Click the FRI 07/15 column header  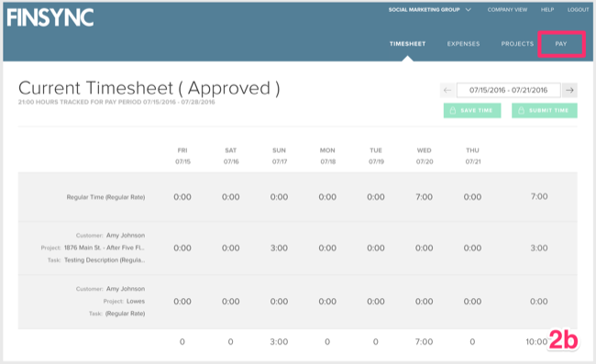point(182,156)
